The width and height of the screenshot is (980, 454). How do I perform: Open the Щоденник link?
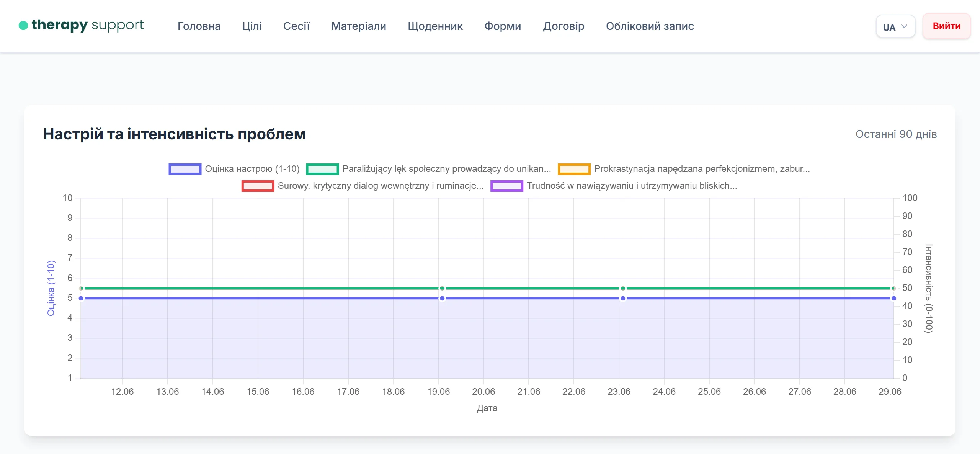[x=435, y=26]
